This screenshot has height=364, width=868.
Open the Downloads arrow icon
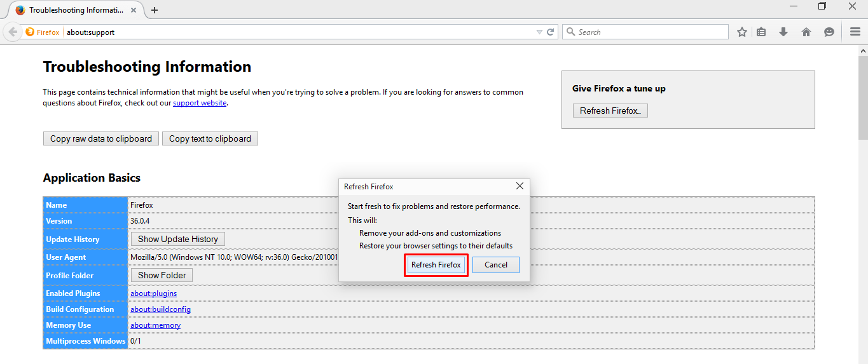tap(783, 32)
